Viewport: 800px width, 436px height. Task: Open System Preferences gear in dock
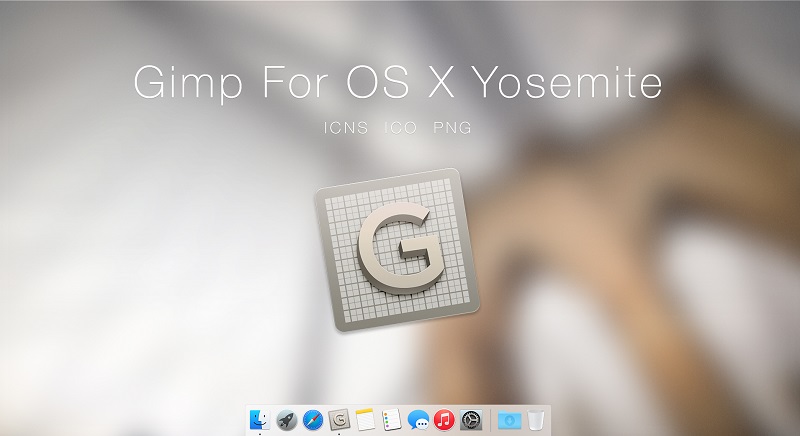[471, 420]
